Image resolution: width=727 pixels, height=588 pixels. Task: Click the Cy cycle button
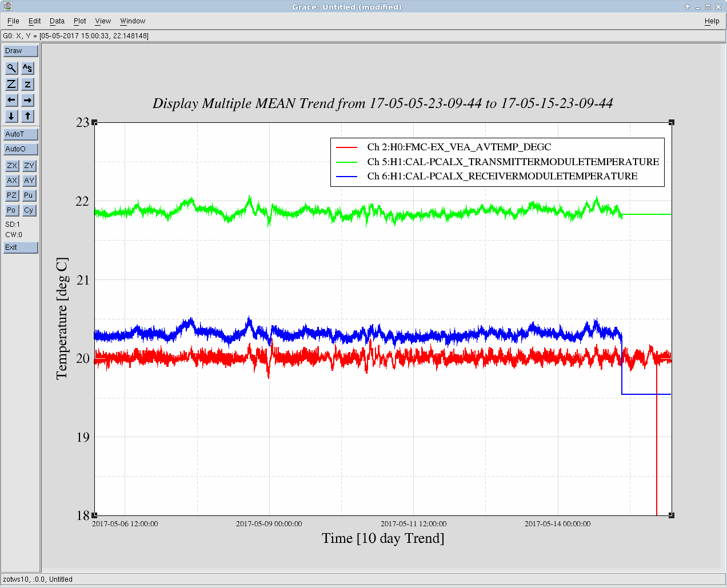coord(29,210)
